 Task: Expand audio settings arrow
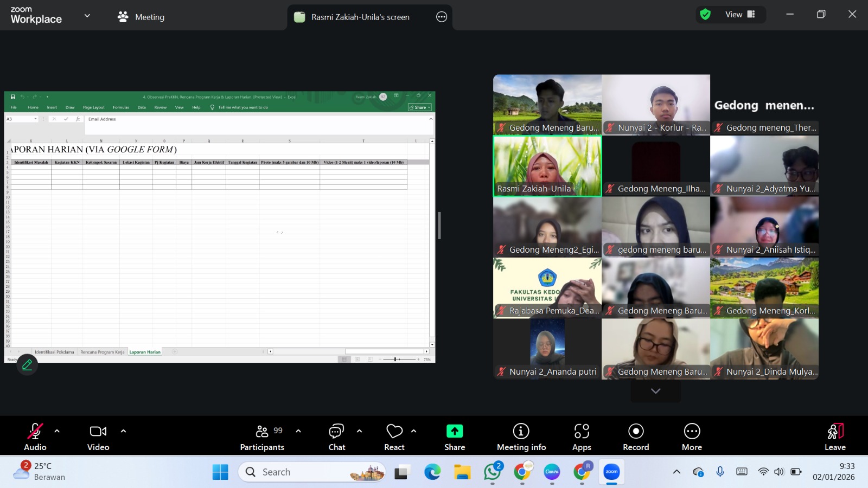pos(57,431)
